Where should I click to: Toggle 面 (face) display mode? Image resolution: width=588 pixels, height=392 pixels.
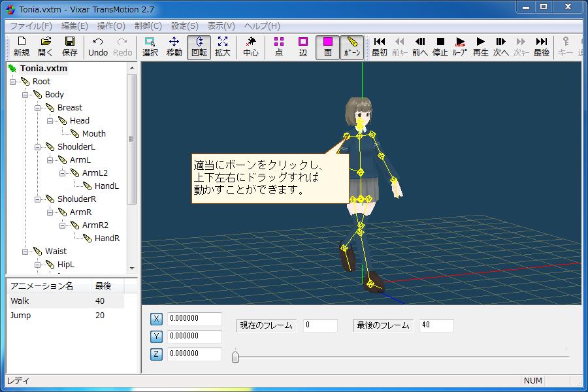pyautogui.click(x=328, y=47)
